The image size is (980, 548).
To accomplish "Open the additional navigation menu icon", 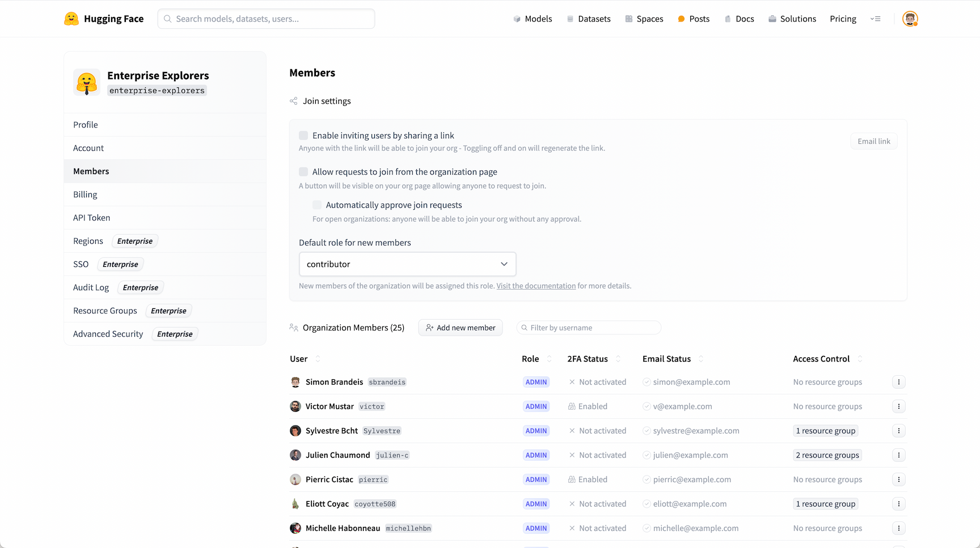I will (875, 19).
